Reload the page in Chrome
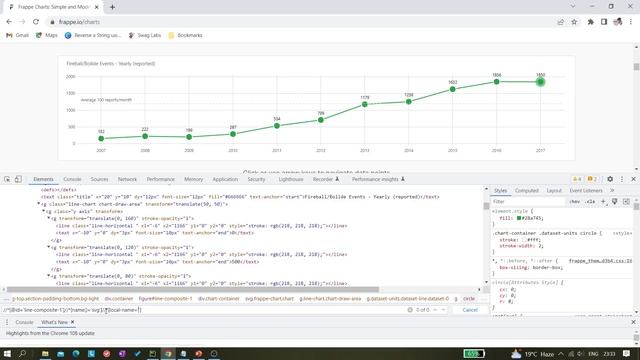Viewport: 640px width, 360px height. [x=36, y=22]
